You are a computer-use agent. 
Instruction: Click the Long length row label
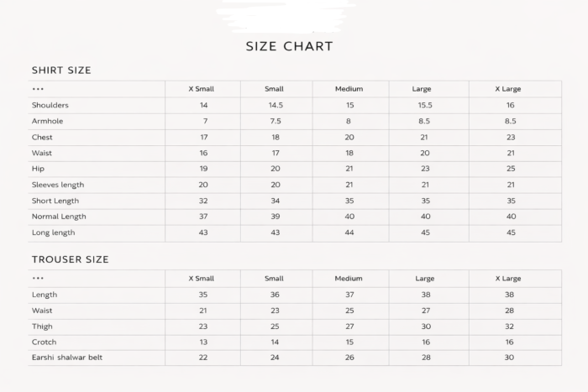point(54,233)
